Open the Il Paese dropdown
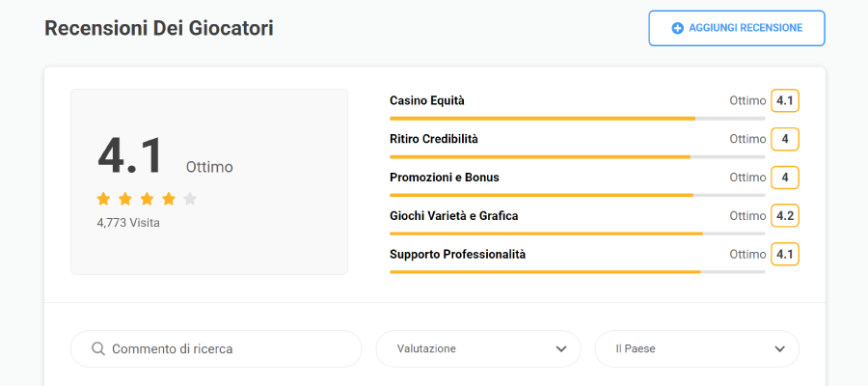 pos(696,348)
